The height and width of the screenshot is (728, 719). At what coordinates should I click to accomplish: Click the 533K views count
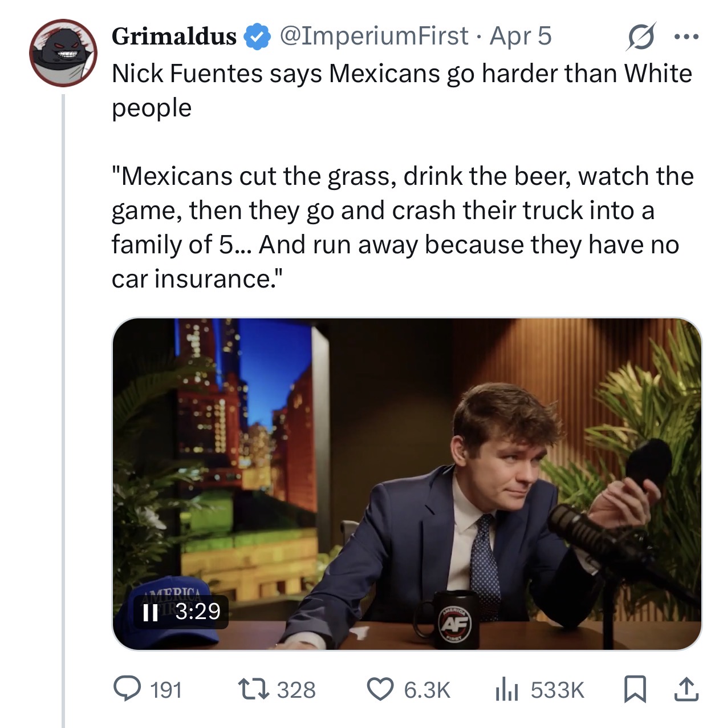558,690
